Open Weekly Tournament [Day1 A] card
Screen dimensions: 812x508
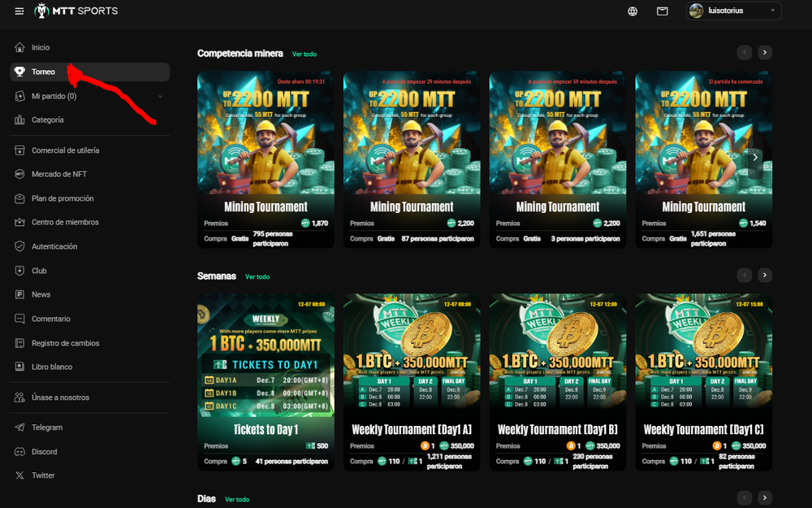click(412, 380)
